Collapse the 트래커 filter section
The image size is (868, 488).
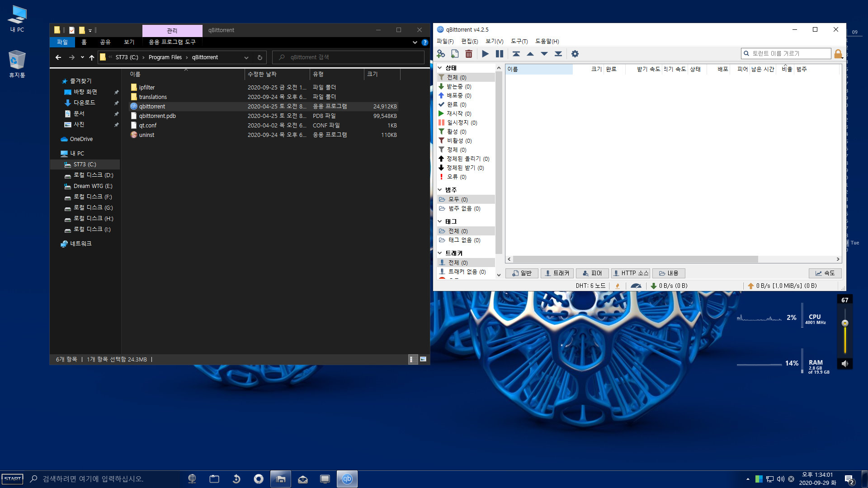click(x=440, y=253)
